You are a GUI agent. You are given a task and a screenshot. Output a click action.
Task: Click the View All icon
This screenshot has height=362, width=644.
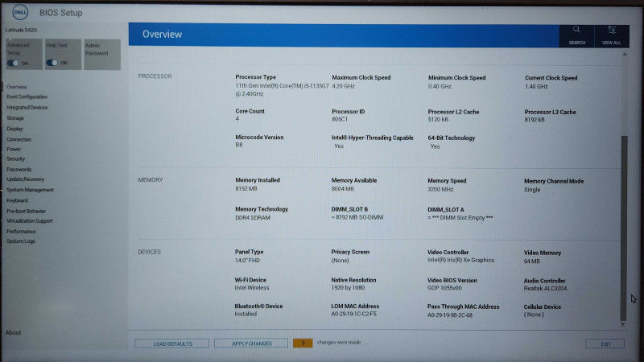coord(612,35)
